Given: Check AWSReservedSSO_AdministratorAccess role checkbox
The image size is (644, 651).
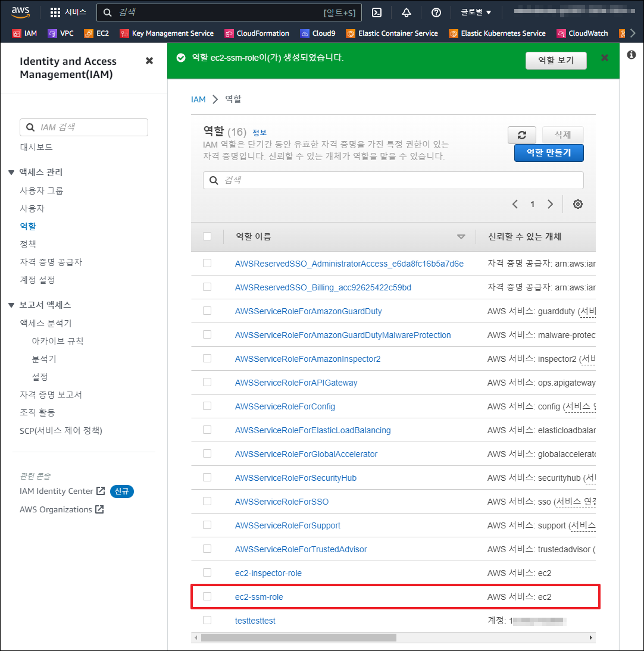Looking at the screenshot, I should tap(207, 263).
